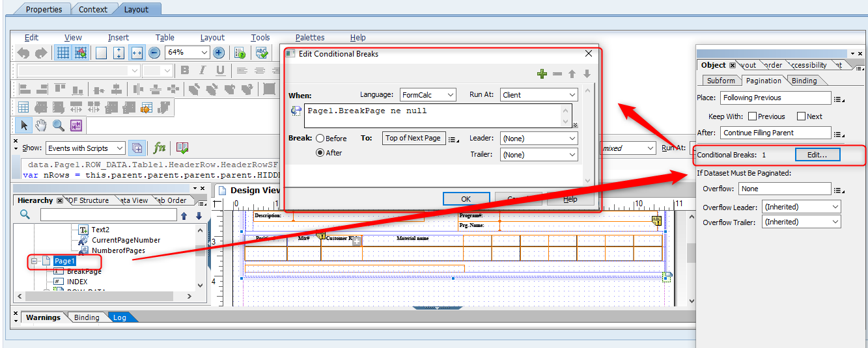Select the Hand pan tool
This screenshot has height=348, width=868.
point(41,126)
